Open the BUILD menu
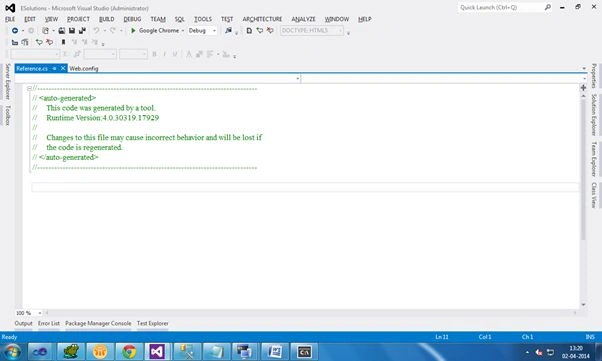Screen dimensions: 602x361 106,19
